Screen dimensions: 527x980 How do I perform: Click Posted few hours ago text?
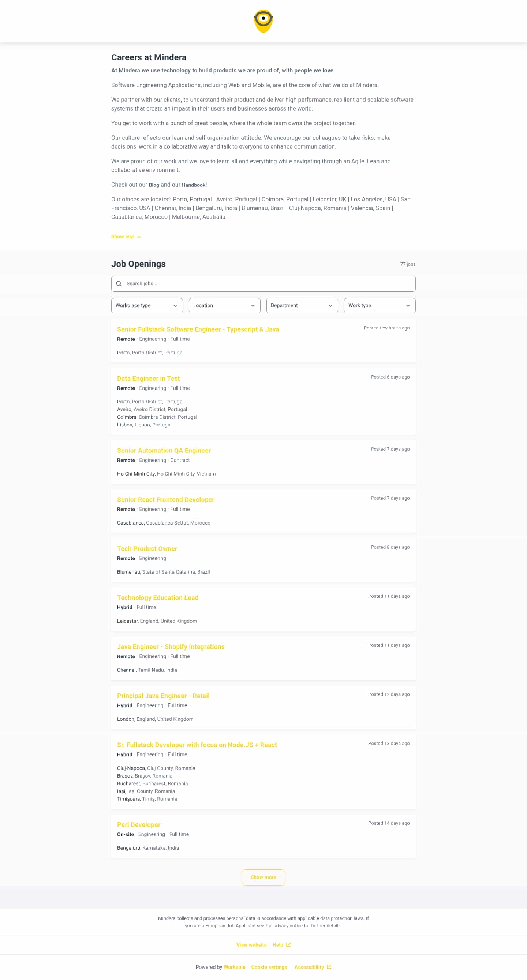pos(387,328)
